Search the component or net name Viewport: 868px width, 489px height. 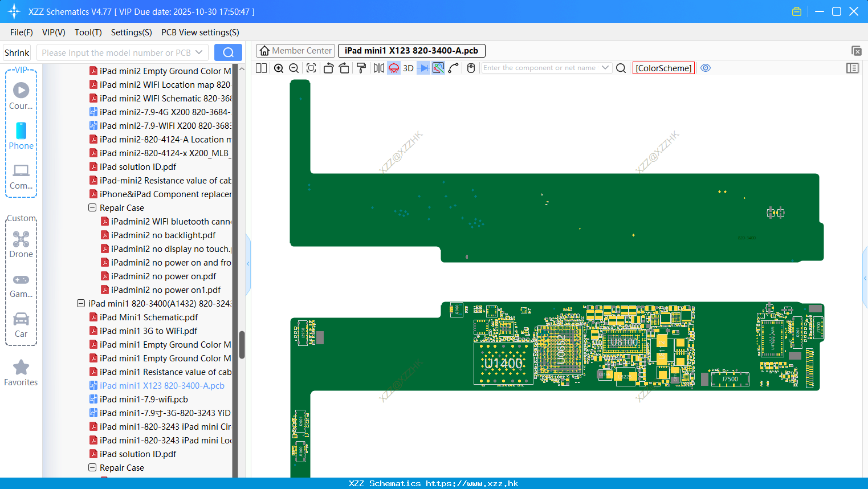point(621,68)
